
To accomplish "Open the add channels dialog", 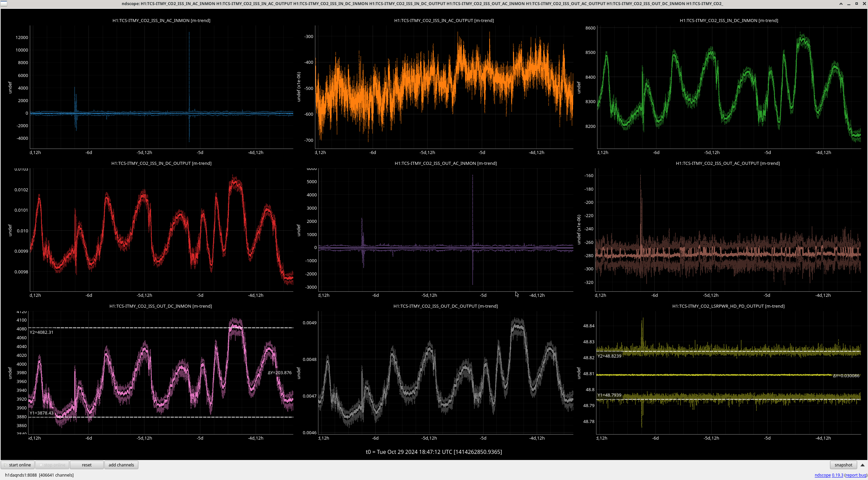I will pos(121,465).
